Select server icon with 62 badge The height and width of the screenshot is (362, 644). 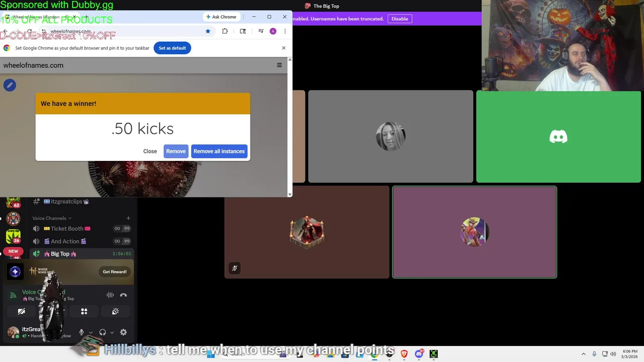[13, 202]
